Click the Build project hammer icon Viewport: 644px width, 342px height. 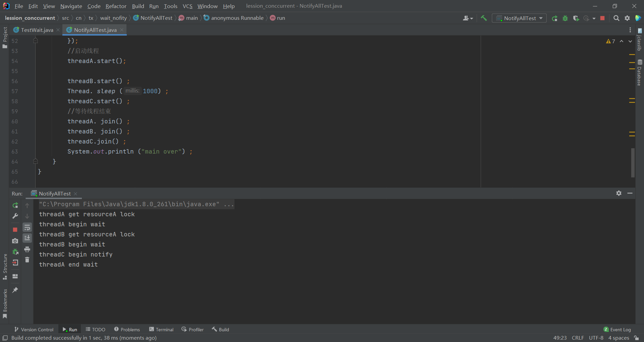(484, 18)
